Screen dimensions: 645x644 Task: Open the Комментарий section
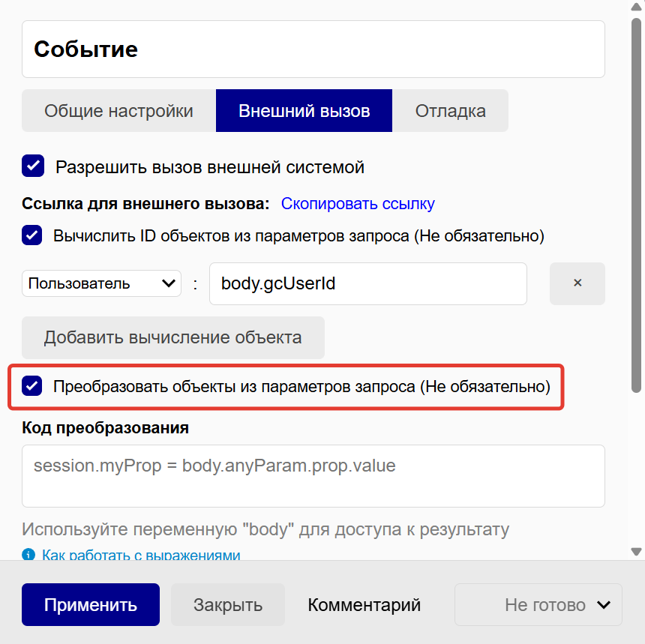pos(364,604)
